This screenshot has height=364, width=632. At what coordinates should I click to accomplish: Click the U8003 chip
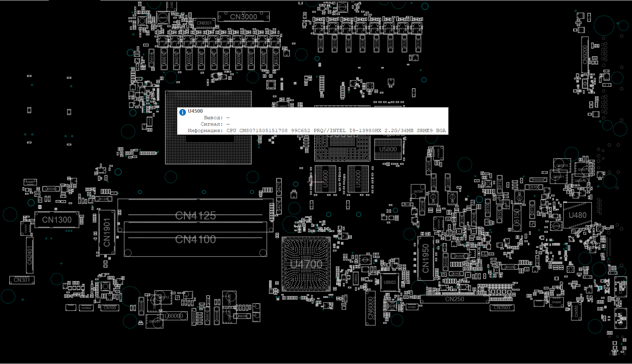(x=389, y=282)
